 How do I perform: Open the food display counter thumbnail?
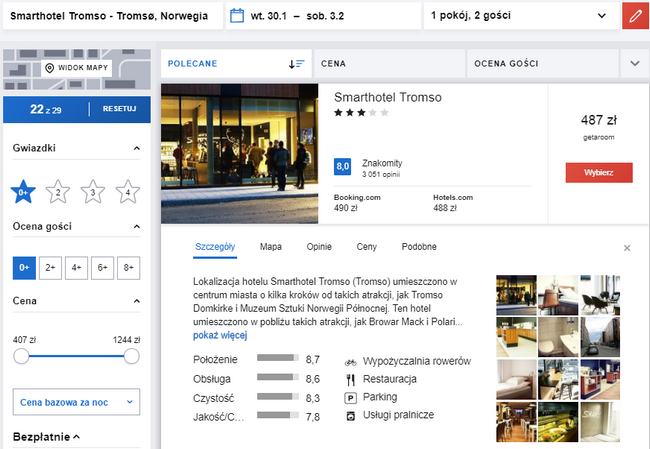coord(558,422)
